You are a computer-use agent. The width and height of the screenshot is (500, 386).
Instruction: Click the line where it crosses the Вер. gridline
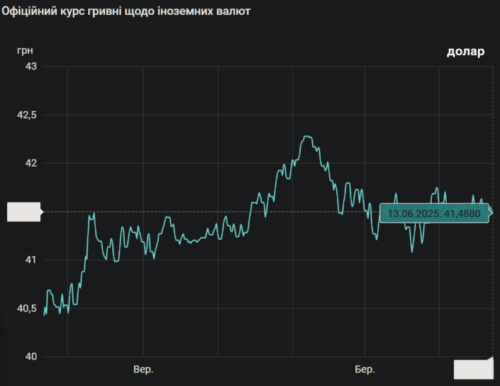click(x=143, y=242)
